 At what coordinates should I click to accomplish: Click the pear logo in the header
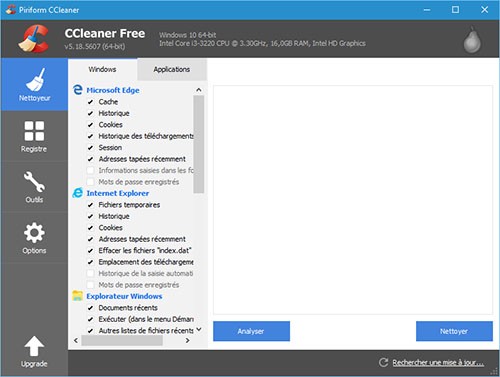click(x=472, y=40)
